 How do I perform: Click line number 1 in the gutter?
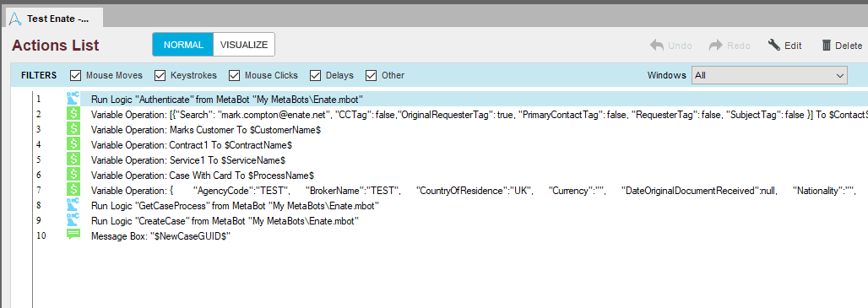39,99
